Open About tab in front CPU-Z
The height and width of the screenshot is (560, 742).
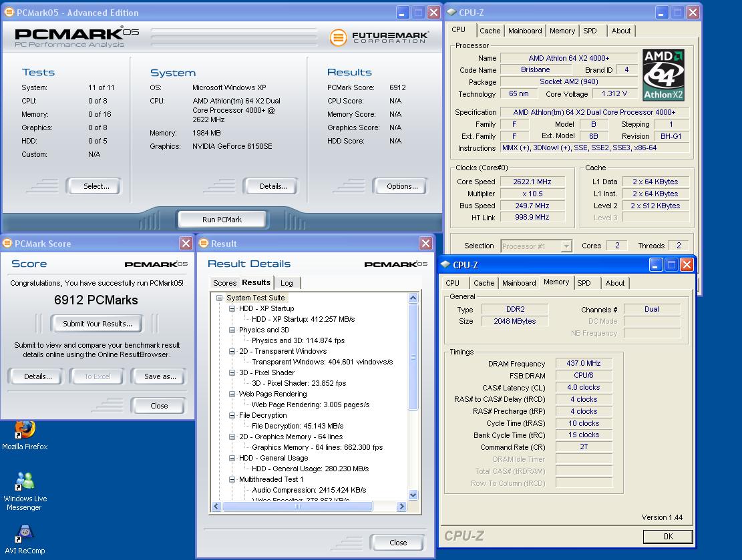[x=614, y=283]
